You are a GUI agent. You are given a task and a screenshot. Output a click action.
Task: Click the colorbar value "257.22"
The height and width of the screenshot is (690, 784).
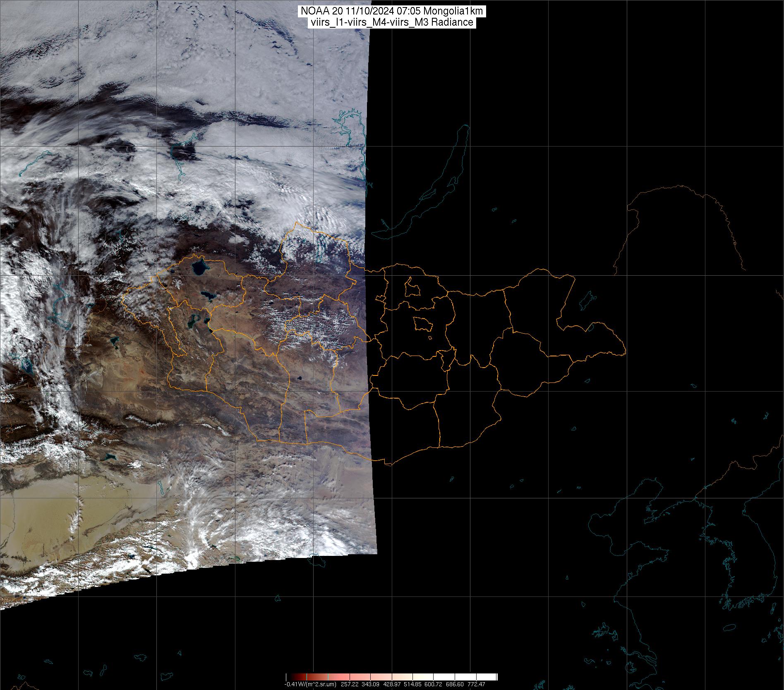[350, 685]
